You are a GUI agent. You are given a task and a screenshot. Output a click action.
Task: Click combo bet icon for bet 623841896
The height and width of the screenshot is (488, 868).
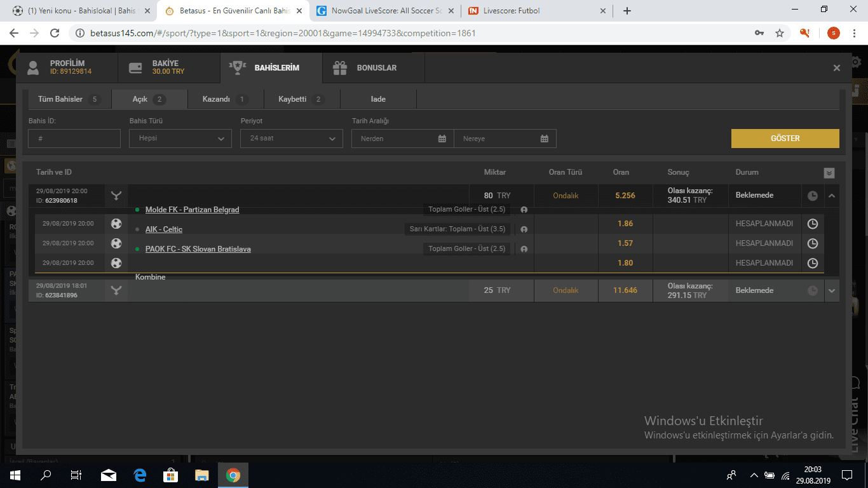pos(116,290)
